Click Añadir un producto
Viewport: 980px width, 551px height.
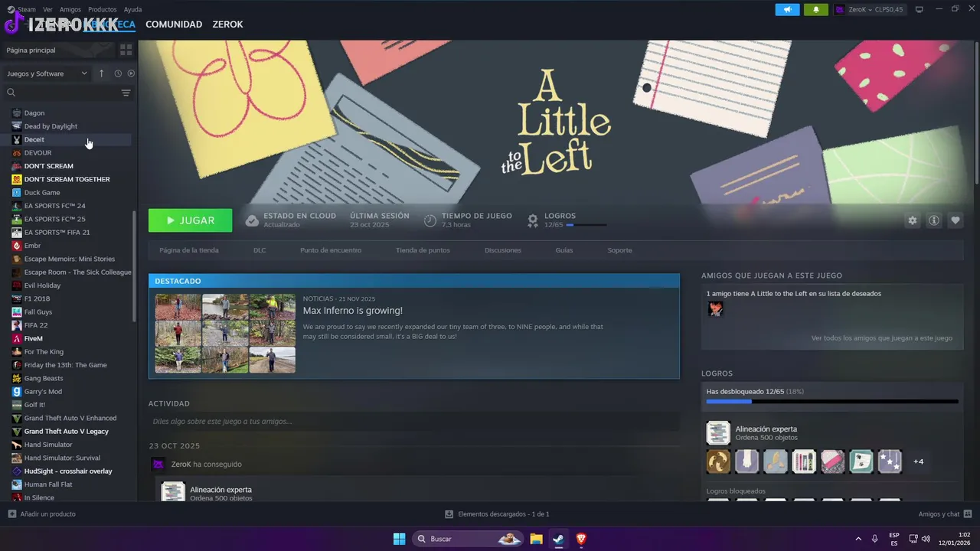coord(41,514)
